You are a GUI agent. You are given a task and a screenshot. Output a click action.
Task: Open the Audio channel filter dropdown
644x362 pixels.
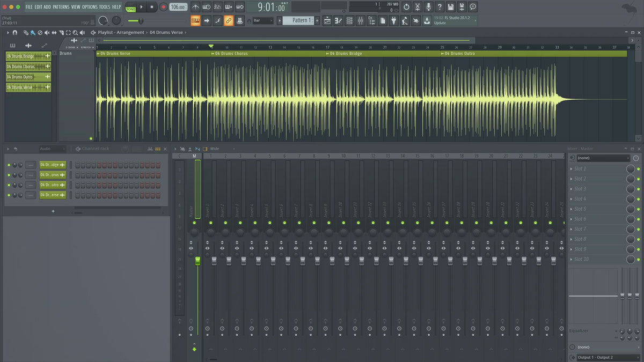(52, 149)
